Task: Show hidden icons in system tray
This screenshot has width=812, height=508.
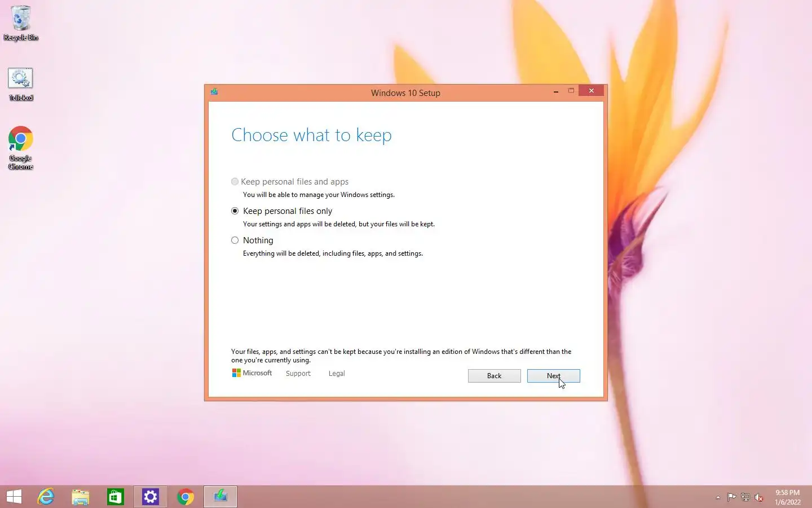Action: pyautogui.click(x=718, y=497)
